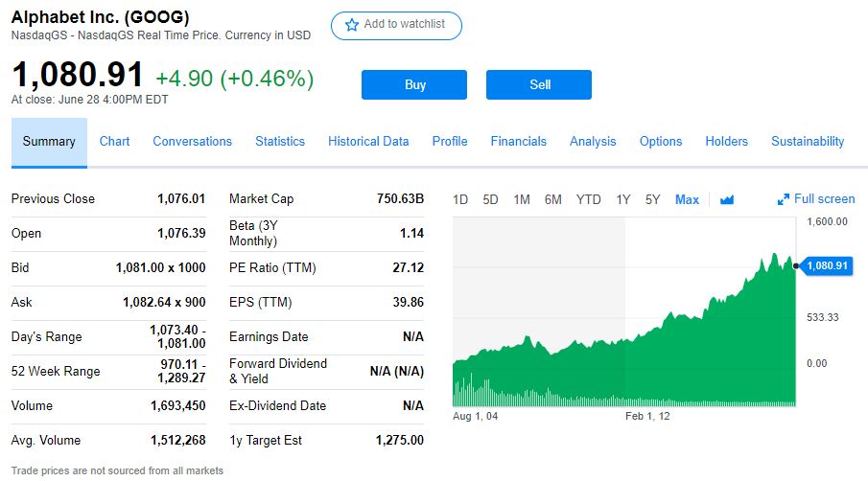Click the Full screen link
Image resolution: width=868 pixels, height=481 pixels.
[x=824, y=199]
